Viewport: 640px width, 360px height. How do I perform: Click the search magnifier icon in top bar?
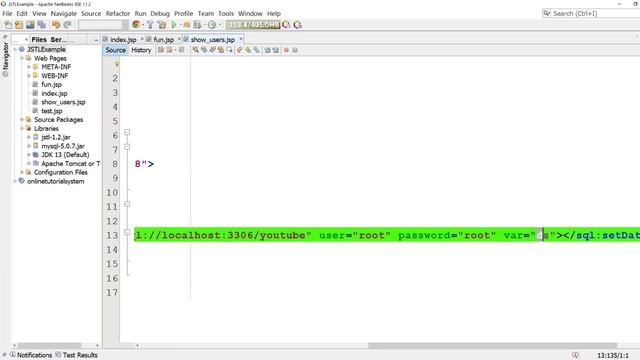547,13
